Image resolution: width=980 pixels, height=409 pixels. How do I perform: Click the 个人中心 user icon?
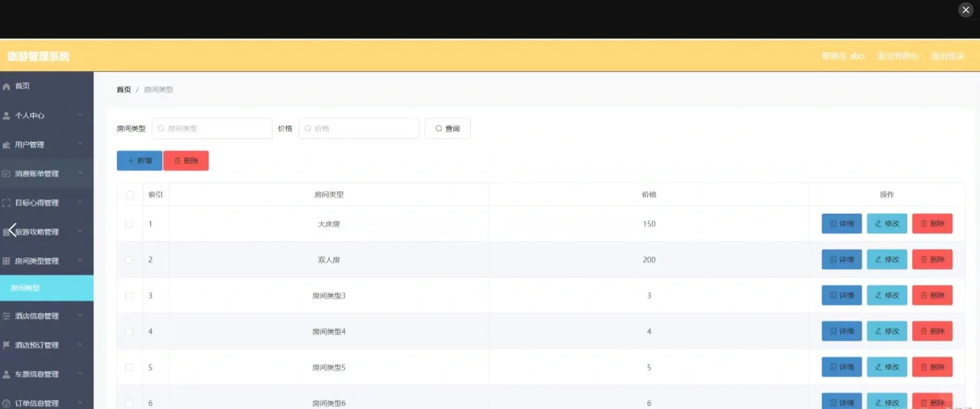click(x=6, y=116)
